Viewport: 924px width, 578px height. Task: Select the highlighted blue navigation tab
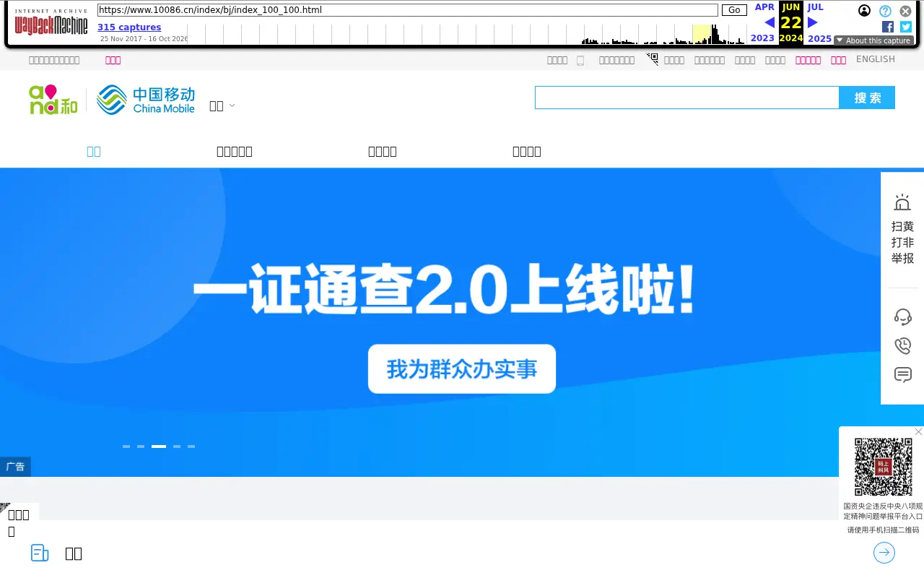[x=94, y=151]
